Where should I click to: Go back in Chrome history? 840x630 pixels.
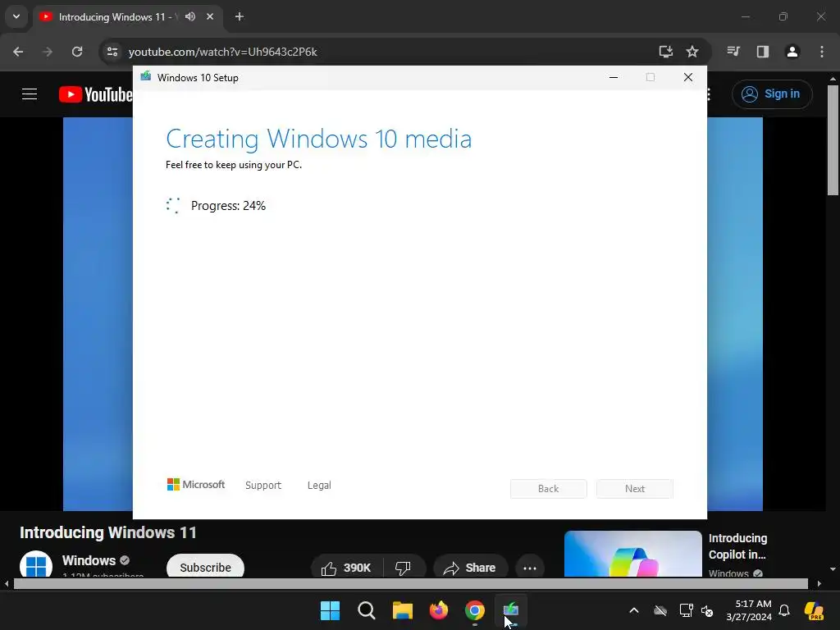[x=18, y=52]
